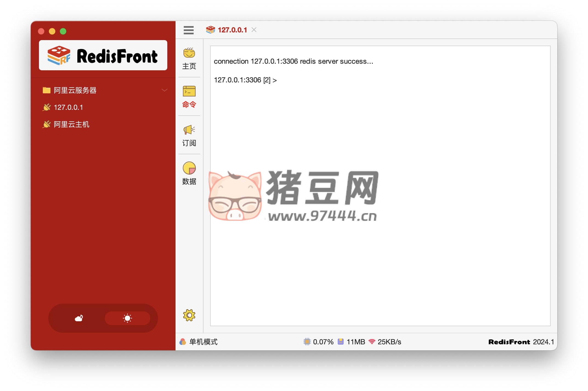This screenshot has width=588, height=391.
Task: Open the 订阅 subscription panel
Action: (189, 135)
